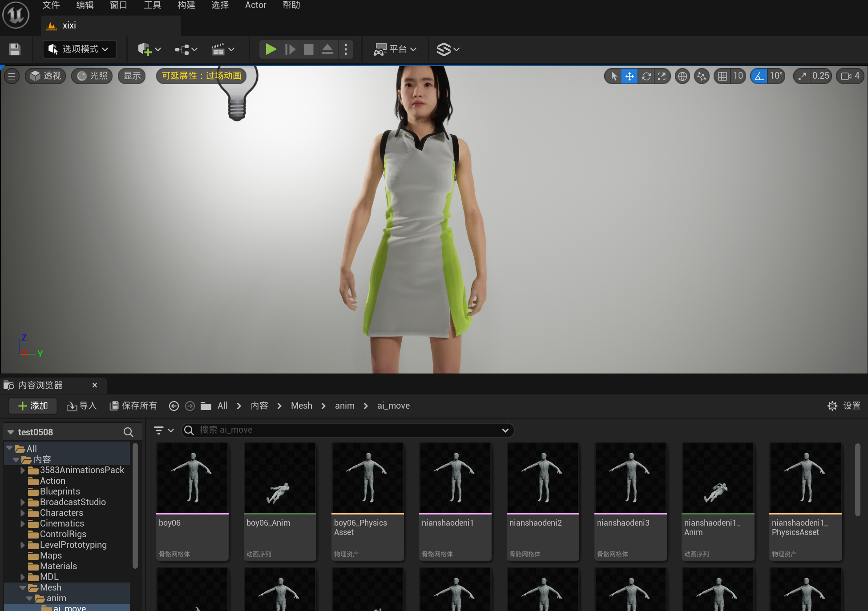868x611 pixels.
Task: Open the 编辑 menu
Action: [x=85, y=5]
